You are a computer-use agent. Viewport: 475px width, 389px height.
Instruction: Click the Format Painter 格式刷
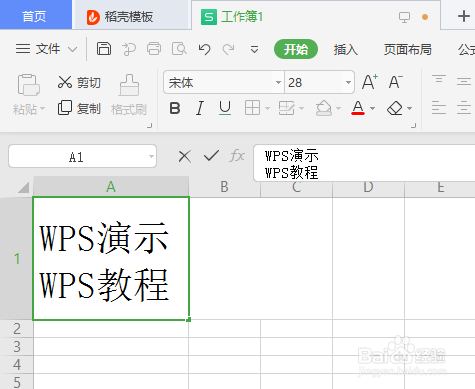point(129,95)
